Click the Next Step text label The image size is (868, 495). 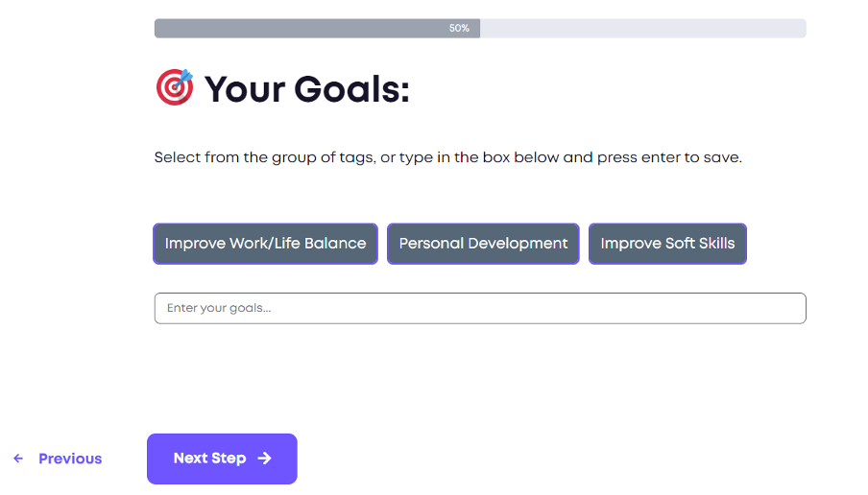209,459
